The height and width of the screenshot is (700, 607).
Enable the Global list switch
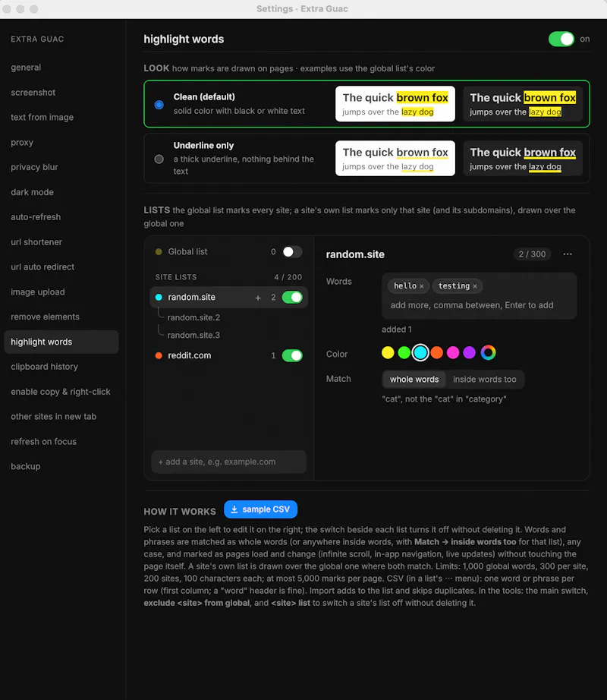[x=292, y=252]
